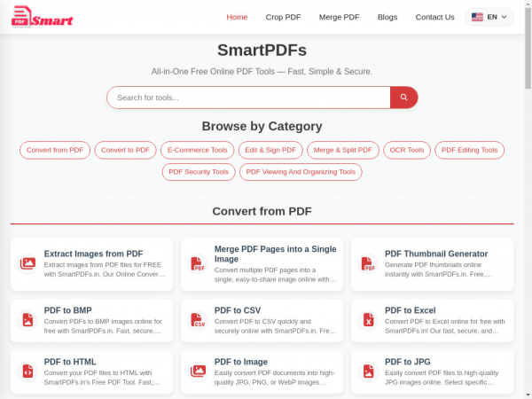Click the page vertical scrollbar thumb

coord(528,48)
